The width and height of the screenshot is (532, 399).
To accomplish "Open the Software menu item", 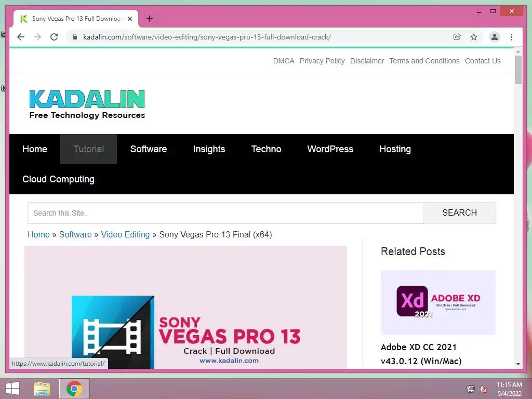I will 149,149.
